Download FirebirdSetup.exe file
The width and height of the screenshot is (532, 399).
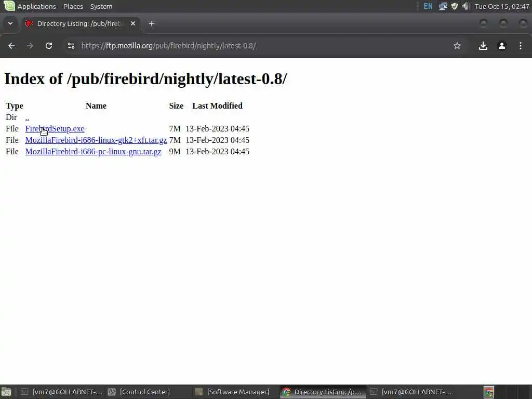[x=55, y=129]
